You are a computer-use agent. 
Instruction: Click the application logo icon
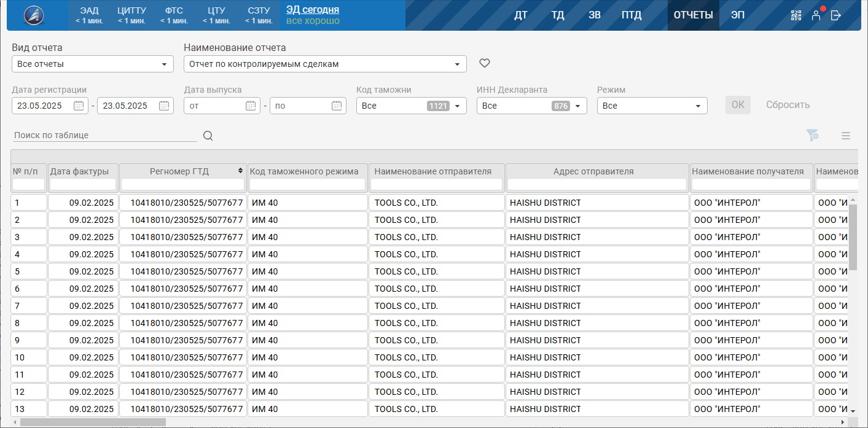point(34,15)
